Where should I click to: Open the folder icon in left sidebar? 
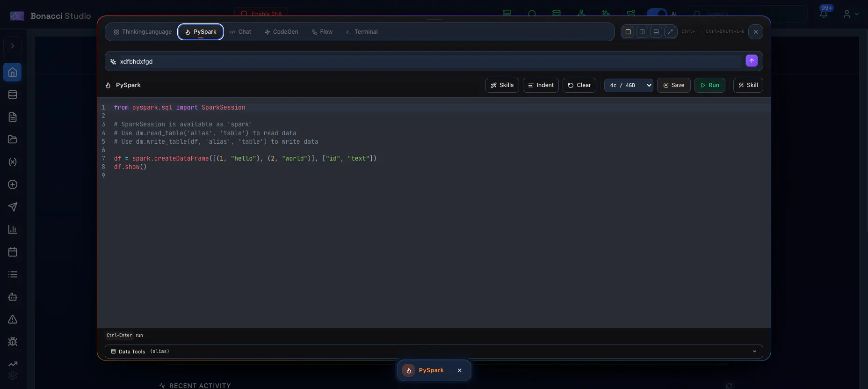(13, 139)
